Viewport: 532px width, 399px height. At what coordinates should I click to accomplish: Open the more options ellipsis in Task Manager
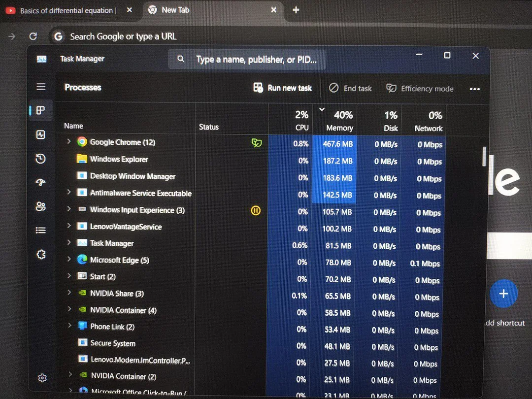point(475,89)
